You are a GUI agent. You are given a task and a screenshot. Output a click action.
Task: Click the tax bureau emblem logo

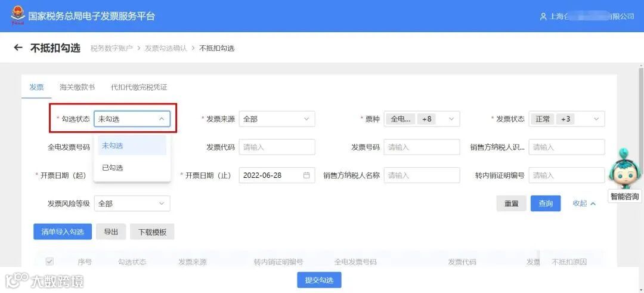coord(18,16)
